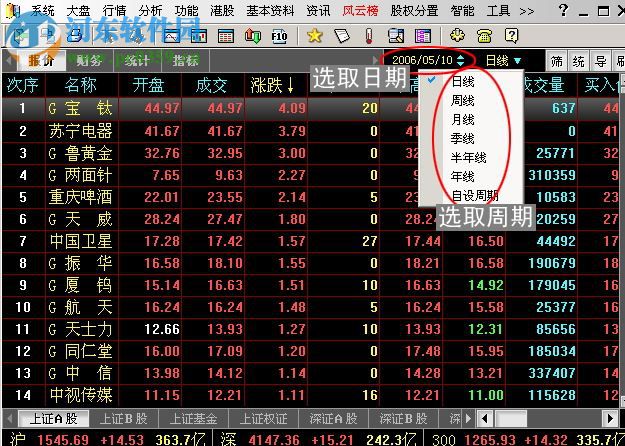
Task: Open the 基本资料 menu
Action: (x=270, y=10)
